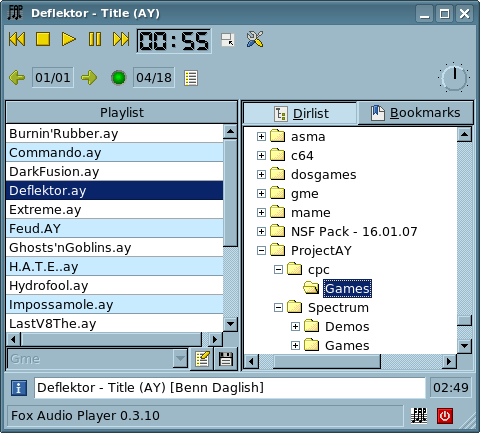Toggle the green repeat indicator light
This screenshot has width=480, height=433.
(x=118, y=78)
